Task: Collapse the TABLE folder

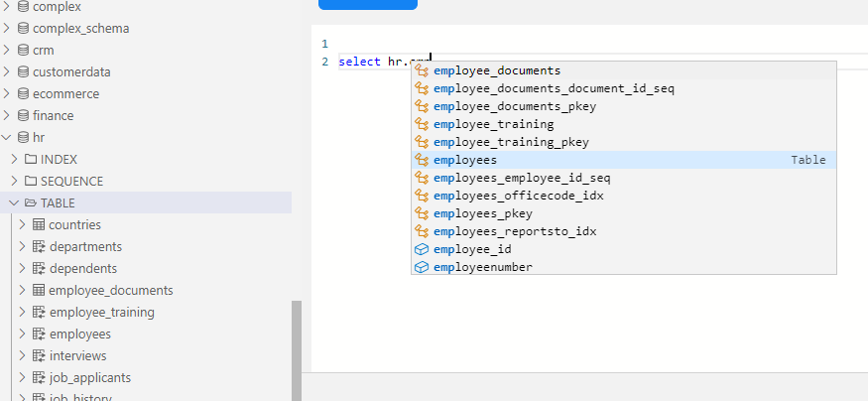Action: coord(15,202)
